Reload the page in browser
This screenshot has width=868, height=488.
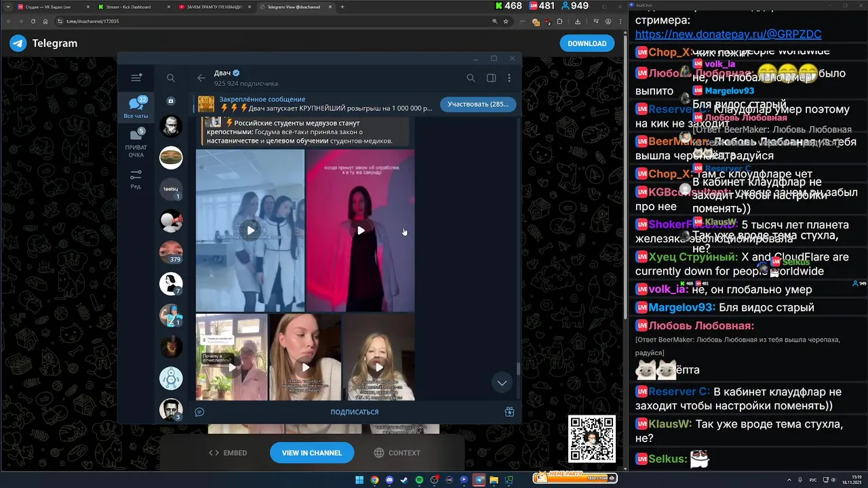tap(34, 21)
